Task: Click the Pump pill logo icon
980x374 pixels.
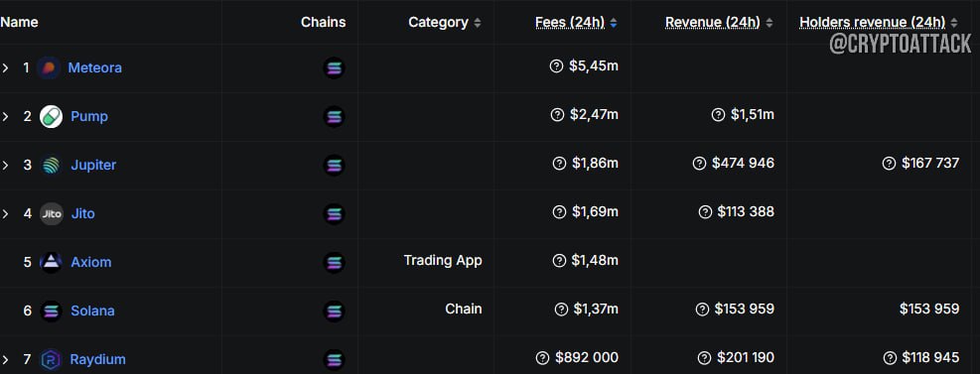Action: point(52,117)
